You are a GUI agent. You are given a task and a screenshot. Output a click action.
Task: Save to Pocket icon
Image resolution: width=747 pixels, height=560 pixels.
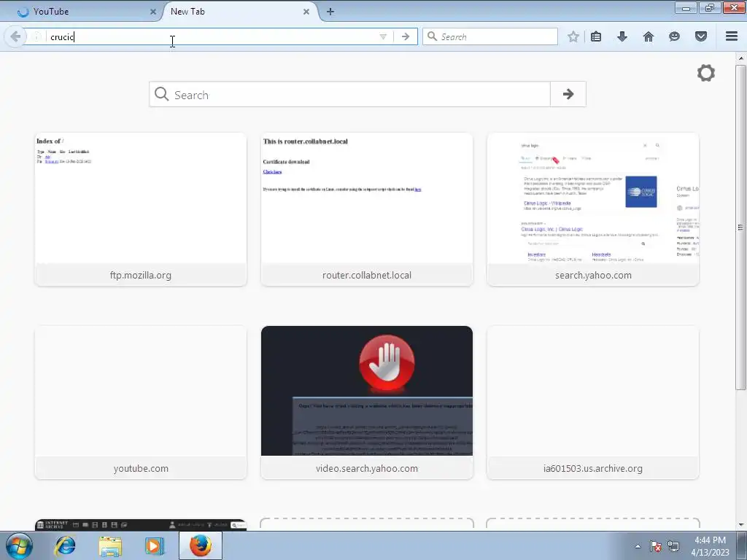tap(701, 36)
